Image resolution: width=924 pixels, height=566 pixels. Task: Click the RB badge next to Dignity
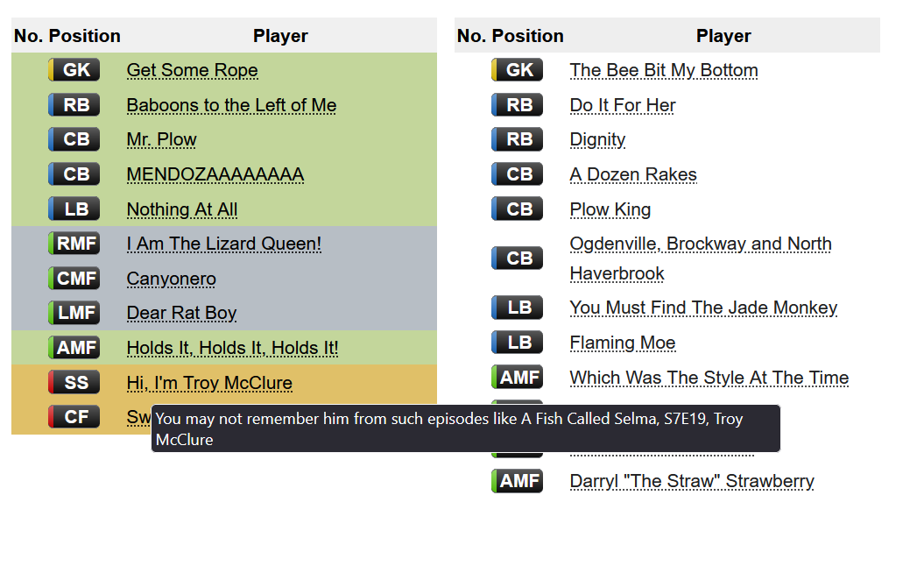point(518,139)
